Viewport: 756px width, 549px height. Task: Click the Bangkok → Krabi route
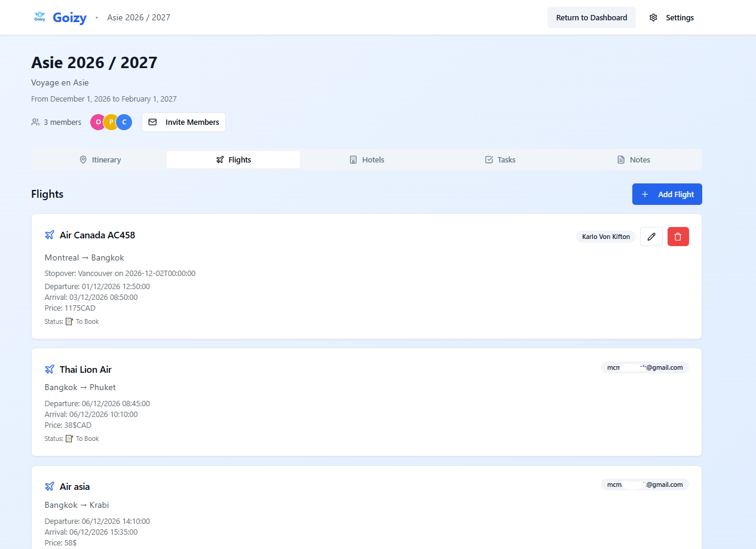point(76,505)
